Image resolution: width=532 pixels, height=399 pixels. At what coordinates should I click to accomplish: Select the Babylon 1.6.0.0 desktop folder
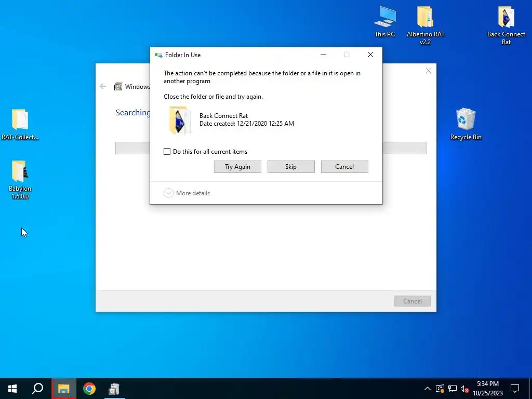(20, 180)
